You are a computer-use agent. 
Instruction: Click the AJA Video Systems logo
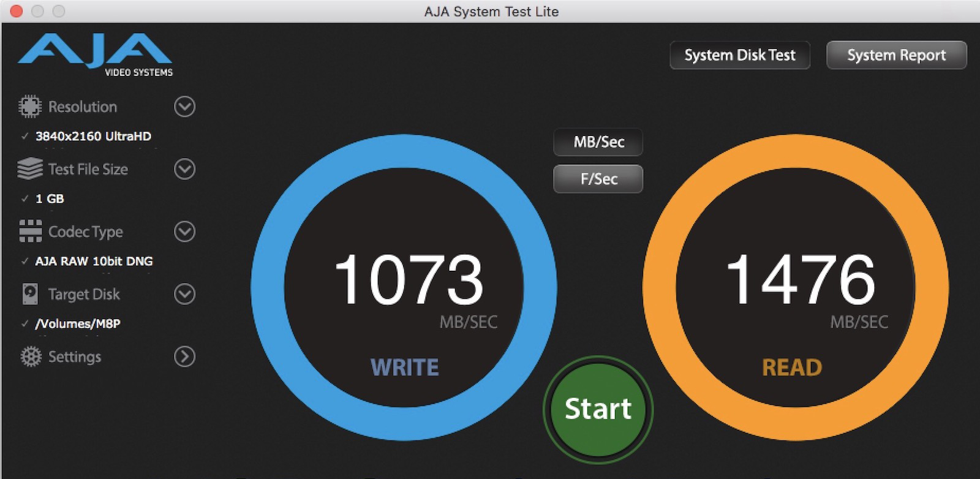pos(96,55)
